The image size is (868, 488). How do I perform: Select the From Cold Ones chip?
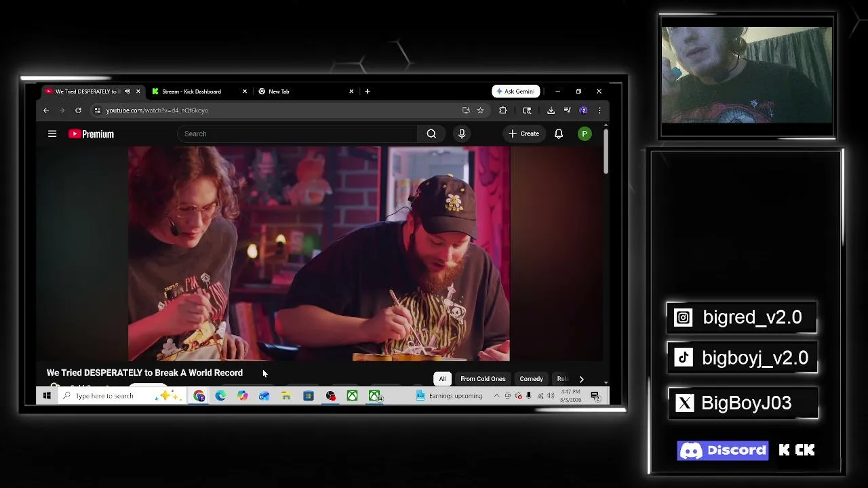[483, 379]
